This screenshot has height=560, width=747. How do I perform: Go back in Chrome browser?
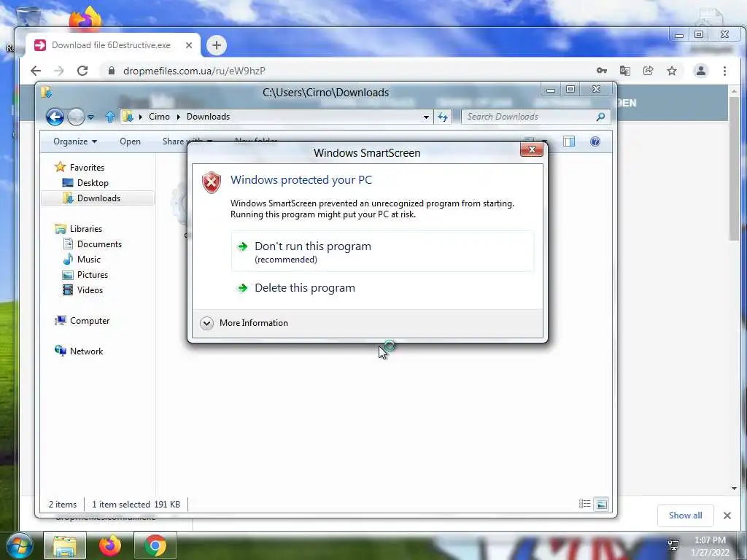click(x=36, y=71)
